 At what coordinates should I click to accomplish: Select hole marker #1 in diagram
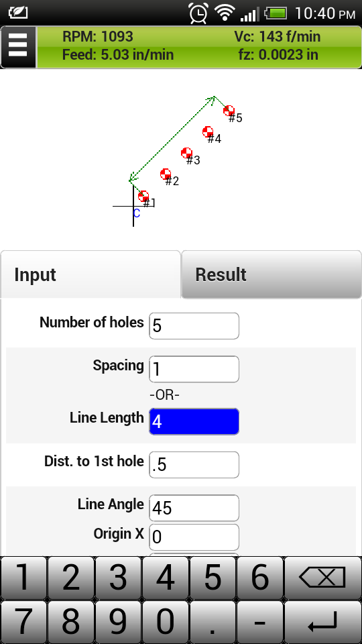tap(143, 196)
